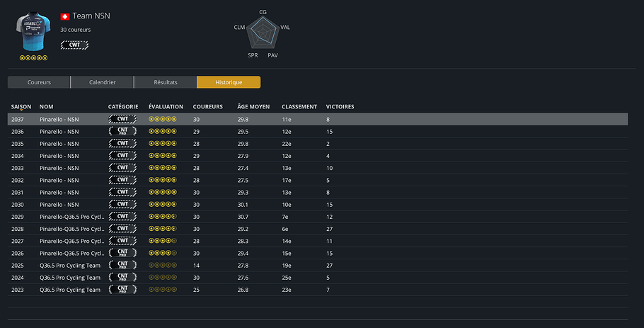Click the star rating under team jersey
This screenshot has height=328, width=644.
pyautogui.click(x=34, y=58)
